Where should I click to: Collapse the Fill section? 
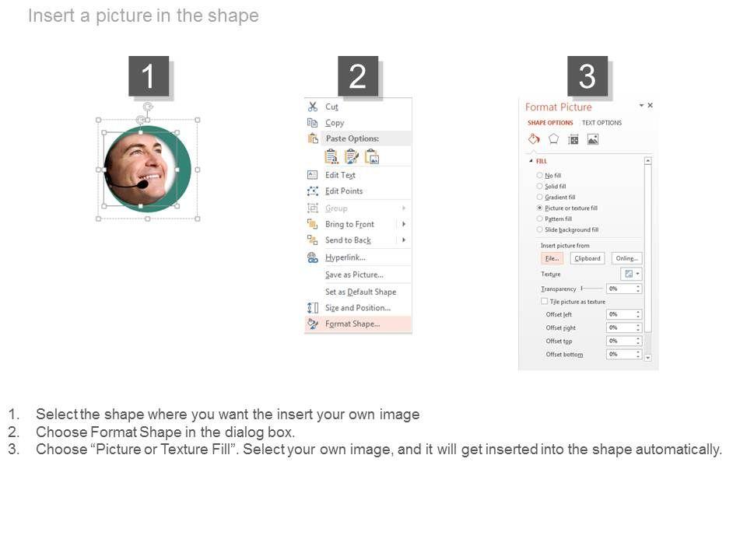[x=531, y=161]
